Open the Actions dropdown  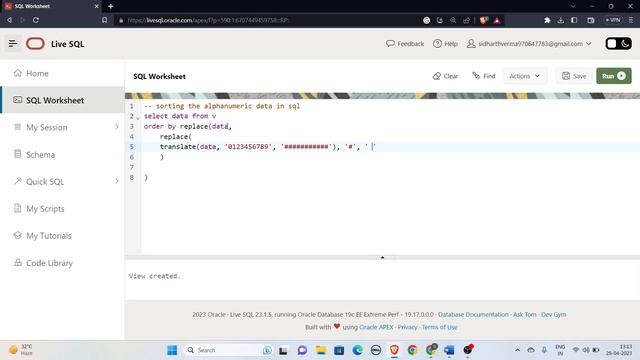click(524, 76)
